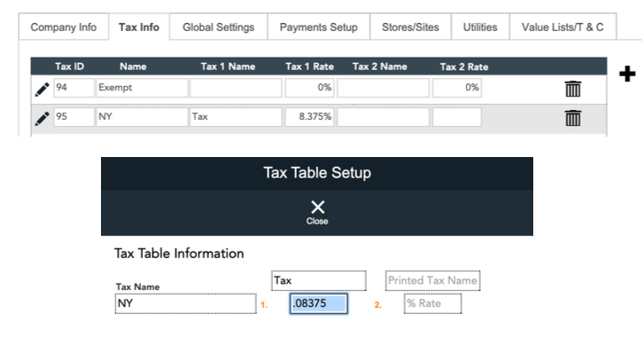Click the pencil edit icon for NY row
The width and height of the screenshot is (644, 338).
tap(42, 118)
